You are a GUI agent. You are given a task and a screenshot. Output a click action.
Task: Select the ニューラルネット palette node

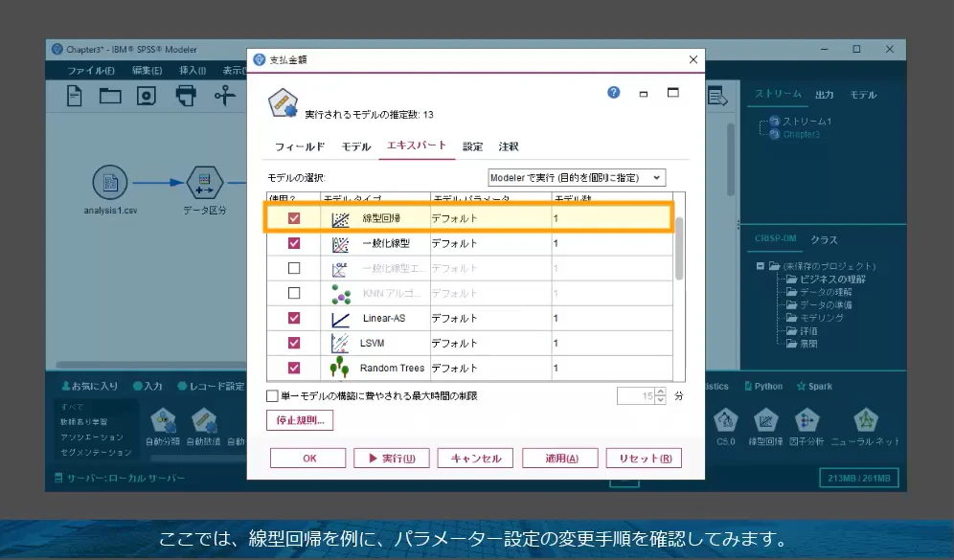click(865, 421)
